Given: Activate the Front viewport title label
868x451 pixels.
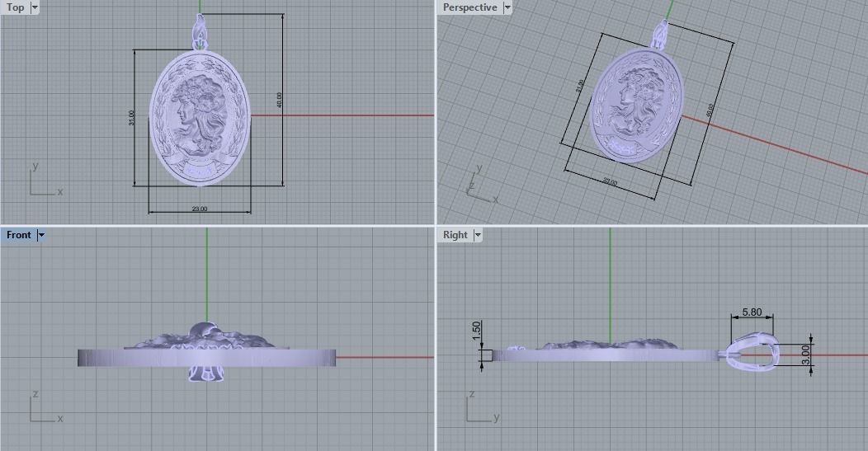Looking at the screenshot, I should coord(19,235).
